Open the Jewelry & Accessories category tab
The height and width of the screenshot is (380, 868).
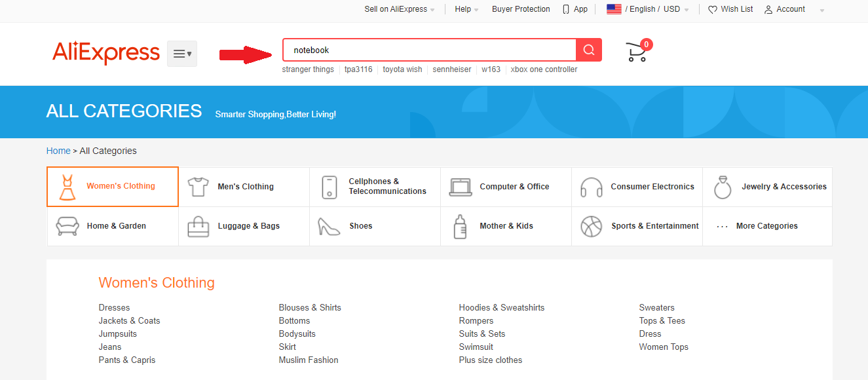(x=767, y=187)
